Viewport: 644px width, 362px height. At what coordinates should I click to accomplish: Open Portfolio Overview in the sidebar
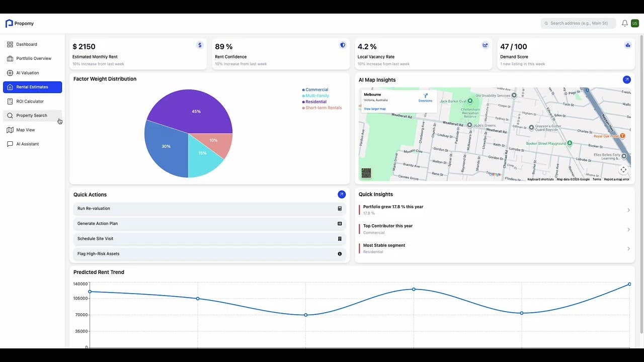(x=32, y=58)
